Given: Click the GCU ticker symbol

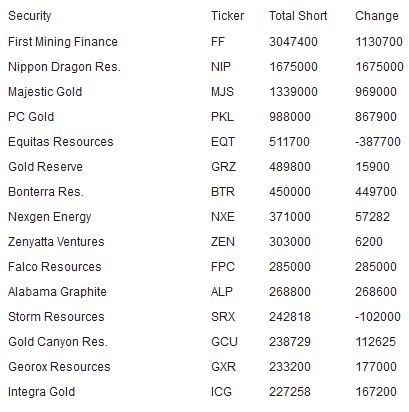Looking at the screenshot, I should (224, 342).
